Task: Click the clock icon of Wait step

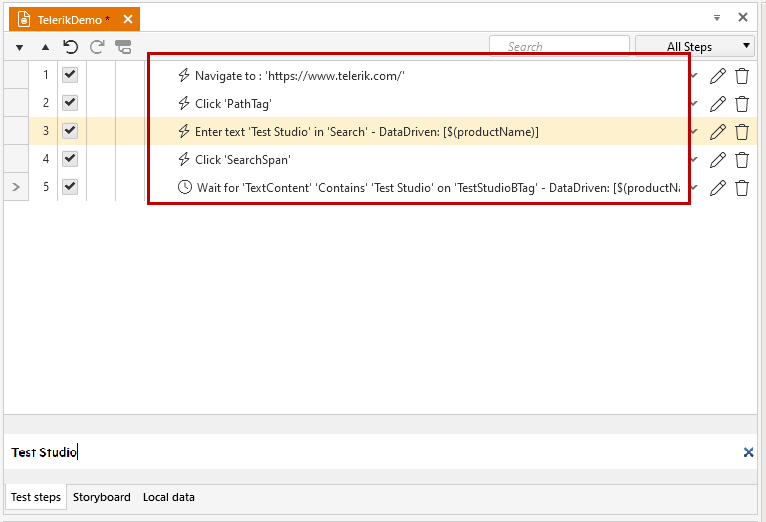Action: (185, 187)
